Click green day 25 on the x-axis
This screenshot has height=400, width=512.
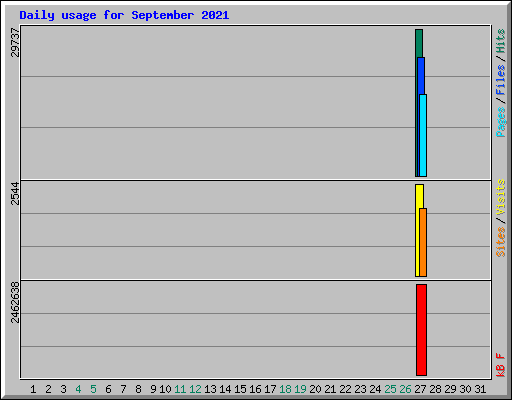pyautogui.click(x=390, y=389)
